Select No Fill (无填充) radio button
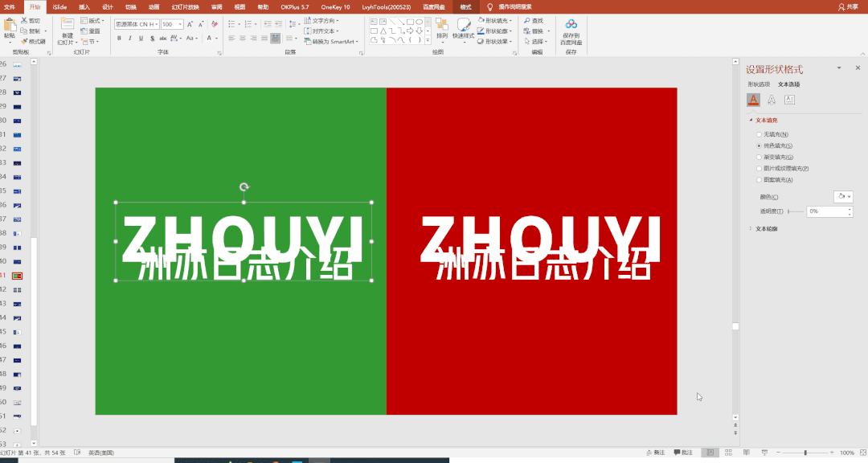The height and width of the screenshot is (463, 868). pos(759,134)
